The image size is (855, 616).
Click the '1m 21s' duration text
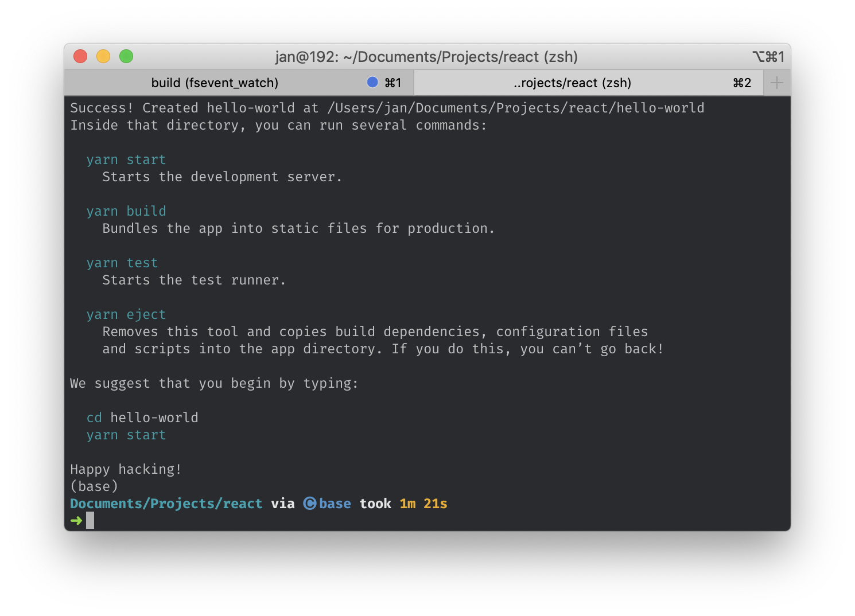(423, 504)
